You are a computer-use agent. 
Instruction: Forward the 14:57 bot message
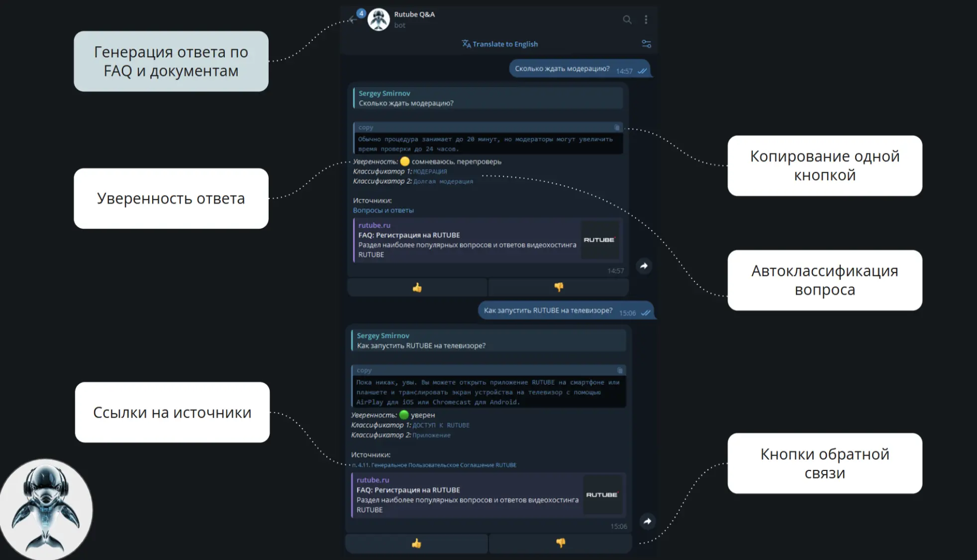644,266
